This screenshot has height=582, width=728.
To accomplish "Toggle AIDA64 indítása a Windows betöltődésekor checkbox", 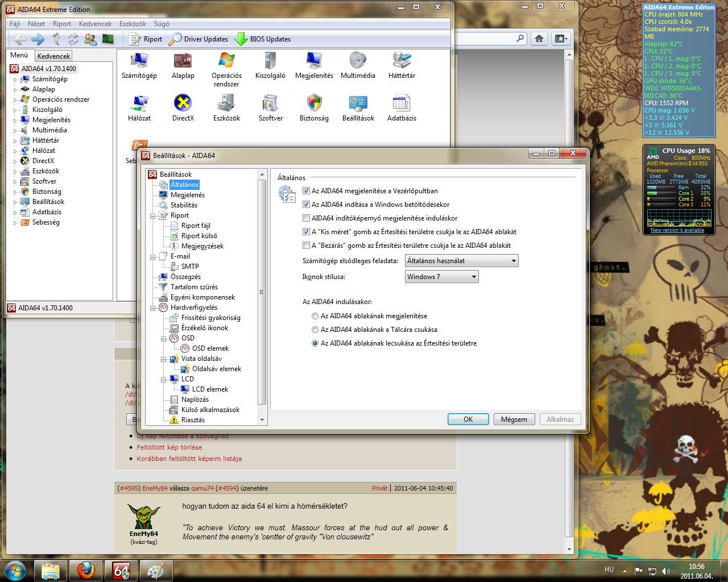I will pyautogui.click(x=307, y=205).
